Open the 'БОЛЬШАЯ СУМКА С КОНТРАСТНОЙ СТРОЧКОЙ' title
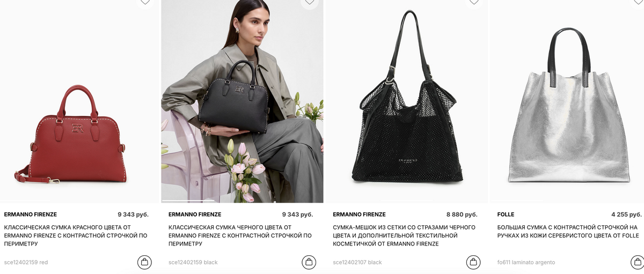 (568, 232)
